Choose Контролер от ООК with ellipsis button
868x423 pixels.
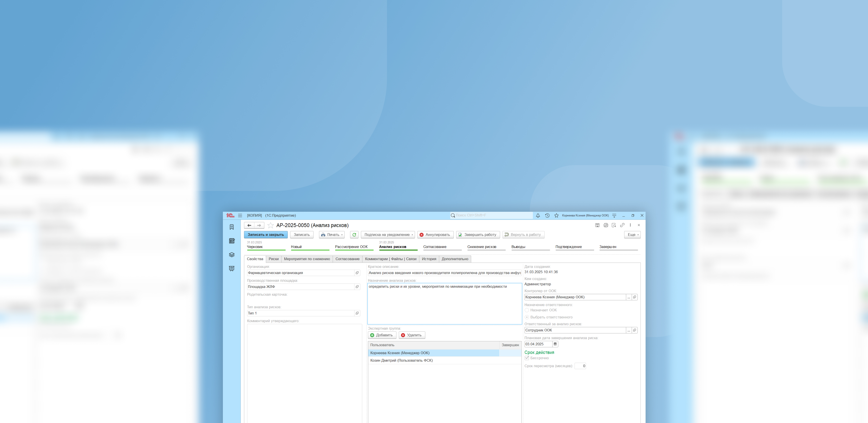click(629, 297)
